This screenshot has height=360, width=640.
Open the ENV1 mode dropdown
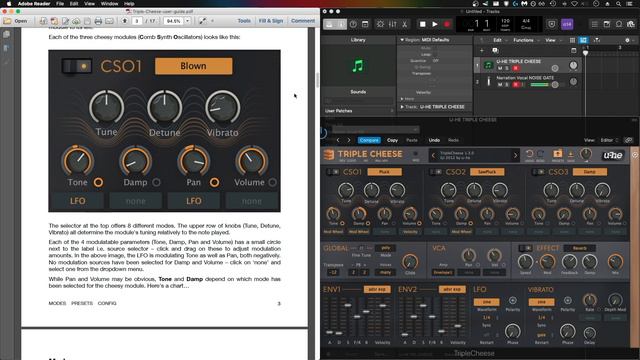(x=377, y=289)
